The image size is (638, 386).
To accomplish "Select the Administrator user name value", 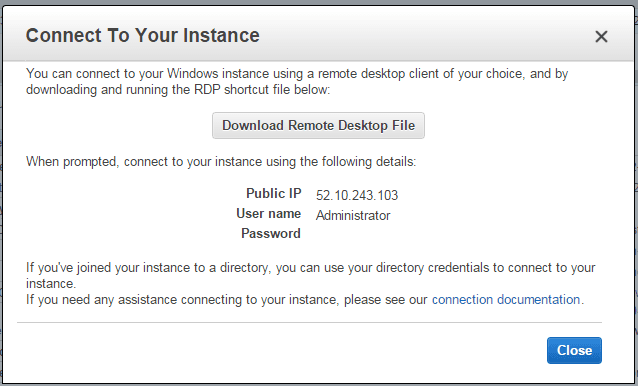I will click(353, 215).
